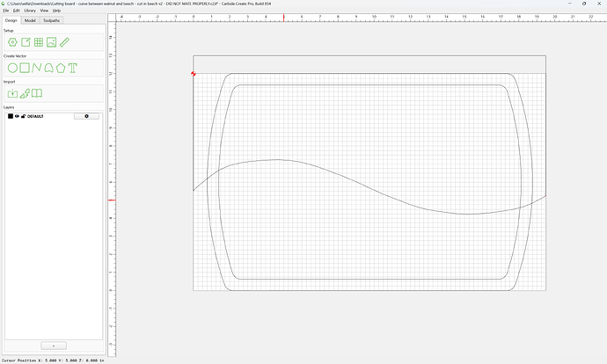Select the Polygon shape tool

point(61,68)
